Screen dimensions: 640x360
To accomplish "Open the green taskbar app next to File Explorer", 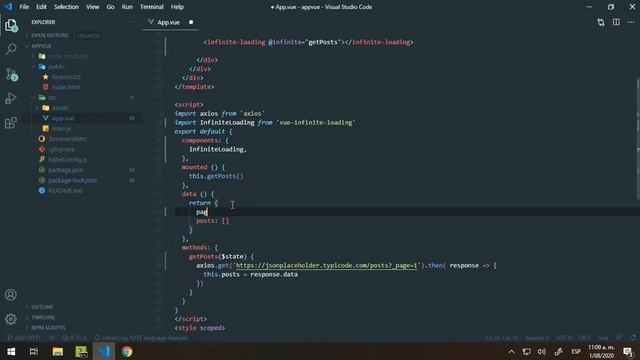I will tap(81, 351).
